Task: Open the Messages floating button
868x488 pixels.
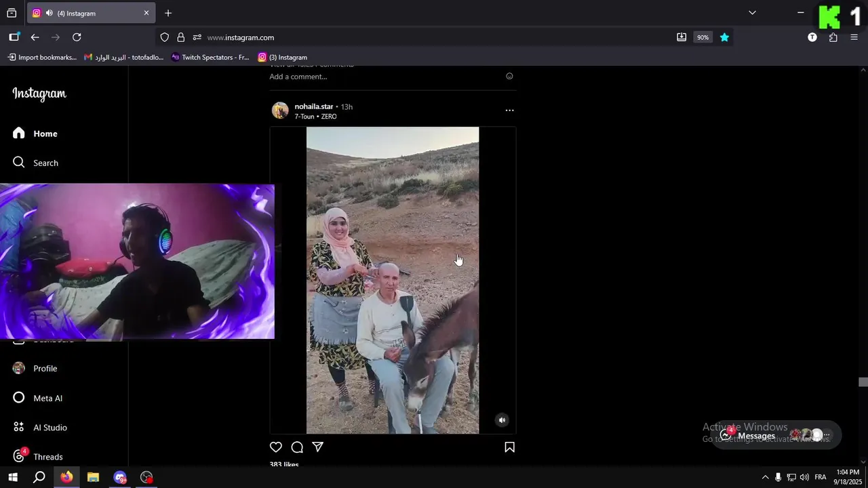Action: click(x=776, y=435)
